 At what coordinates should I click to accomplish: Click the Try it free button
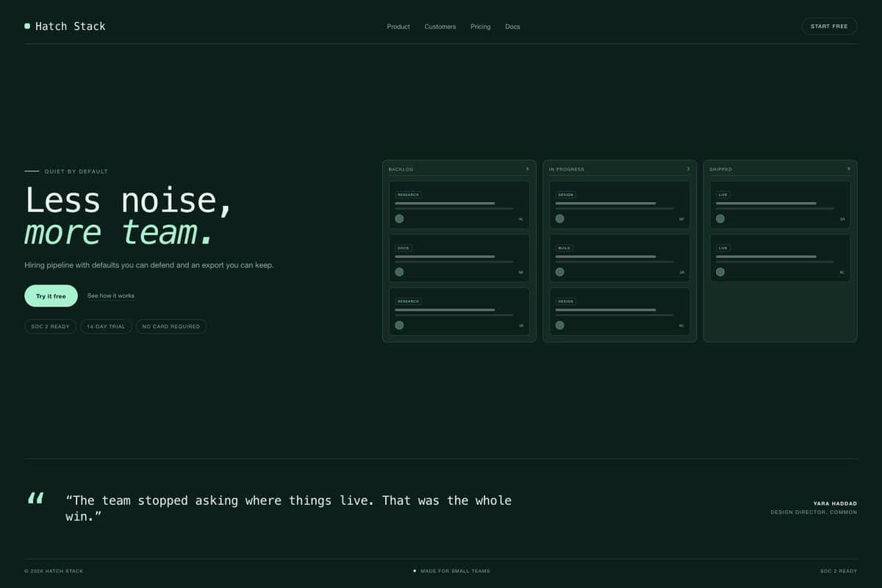tap(51, 296)
